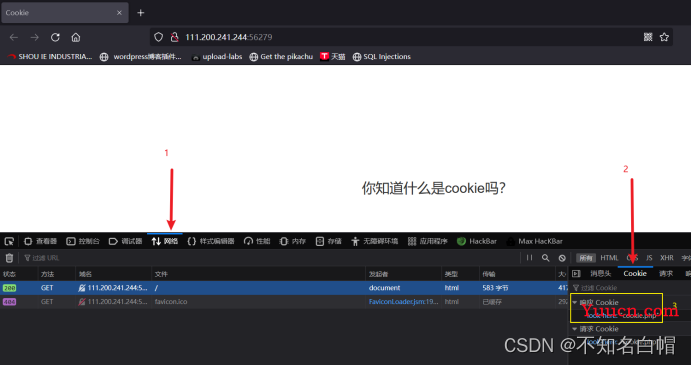This screenshot has height=365, width=691.
Task: Bookmark this page with the star icon
Action: (x=664, y=37)
